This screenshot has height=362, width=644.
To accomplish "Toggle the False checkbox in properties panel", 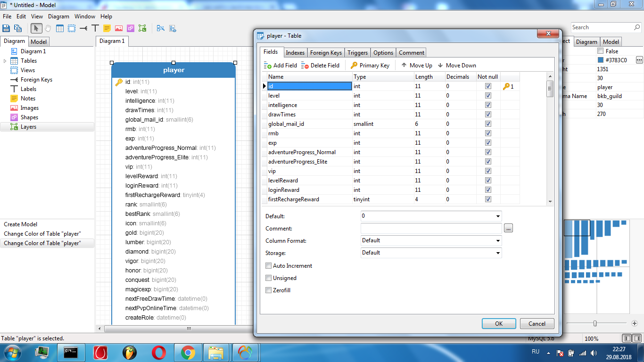I will pos(600,51).
